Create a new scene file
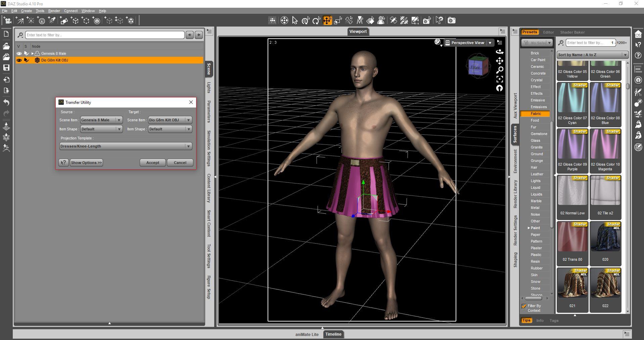This screenshot has height=340, width=644. pos(6,34)
